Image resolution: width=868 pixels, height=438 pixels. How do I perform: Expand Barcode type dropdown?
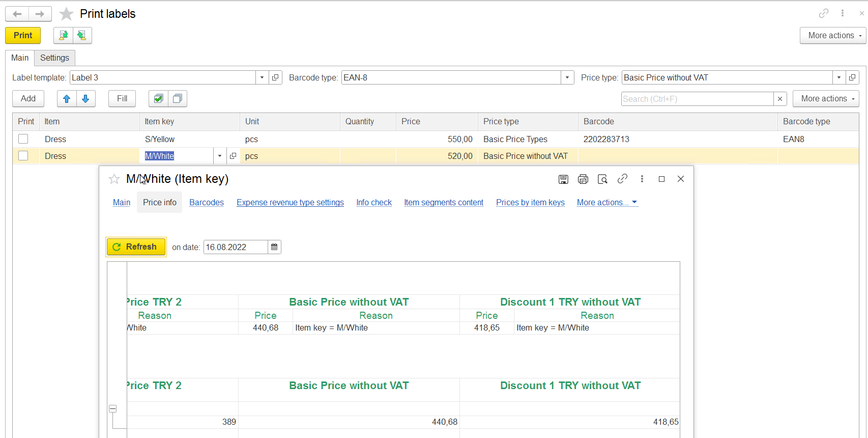(x=567, y=77)
